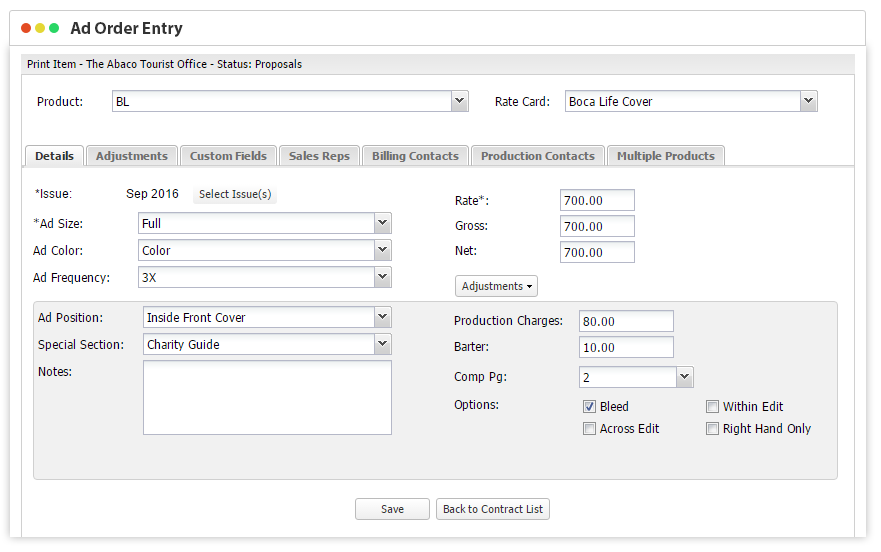The image size is (881, 552).
Task: Click the Sep 2016 issue text
Action: pyautogui.click(x=152, y=194)
